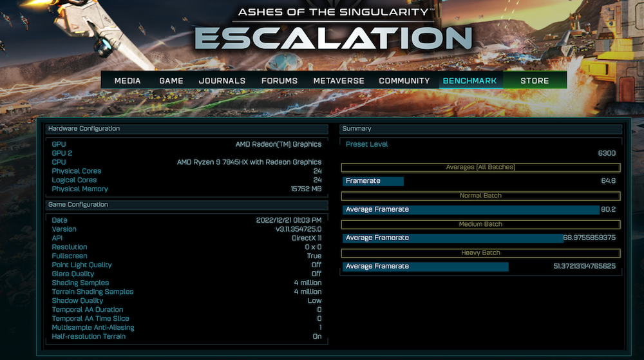Open the METAVERSE page
644x360 pixels.
[x=339, y=81]
